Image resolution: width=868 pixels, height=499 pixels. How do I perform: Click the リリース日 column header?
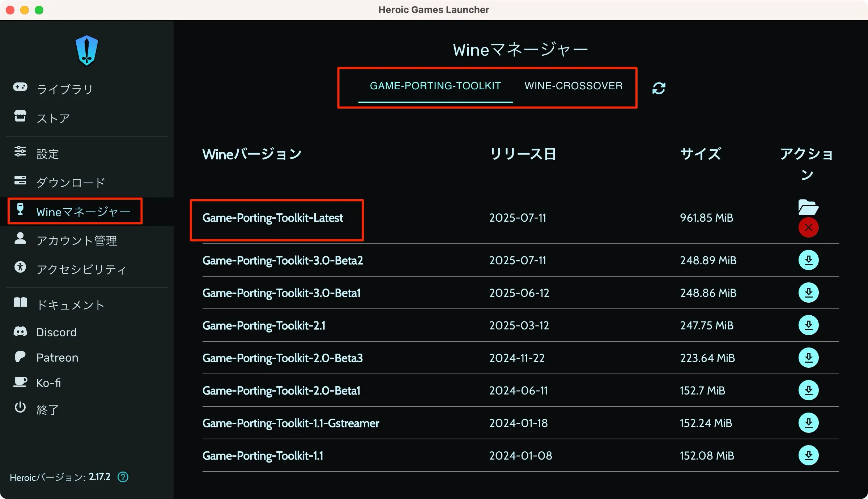point(523,154)
